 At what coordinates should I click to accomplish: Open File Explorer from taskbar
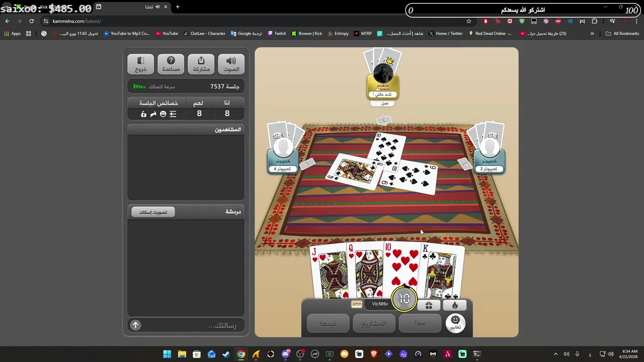(182, 354)
